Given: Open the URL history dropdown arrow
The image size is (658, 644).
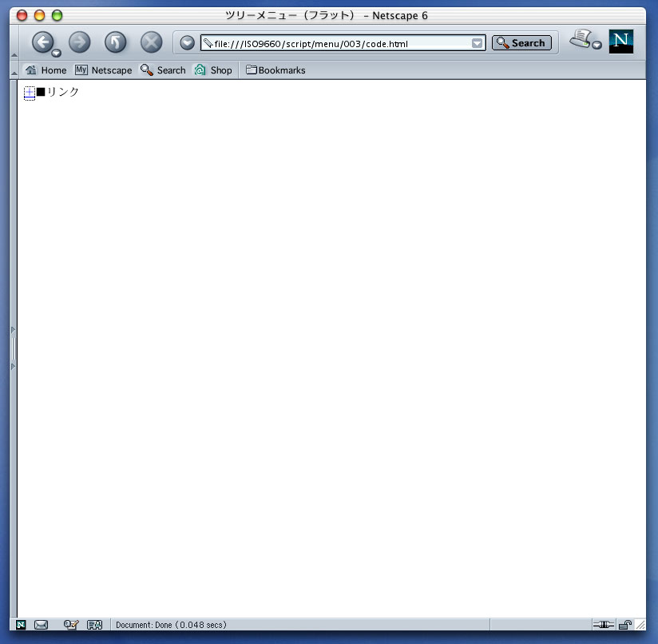Looking at the screenshot, I should coord(478,43).
